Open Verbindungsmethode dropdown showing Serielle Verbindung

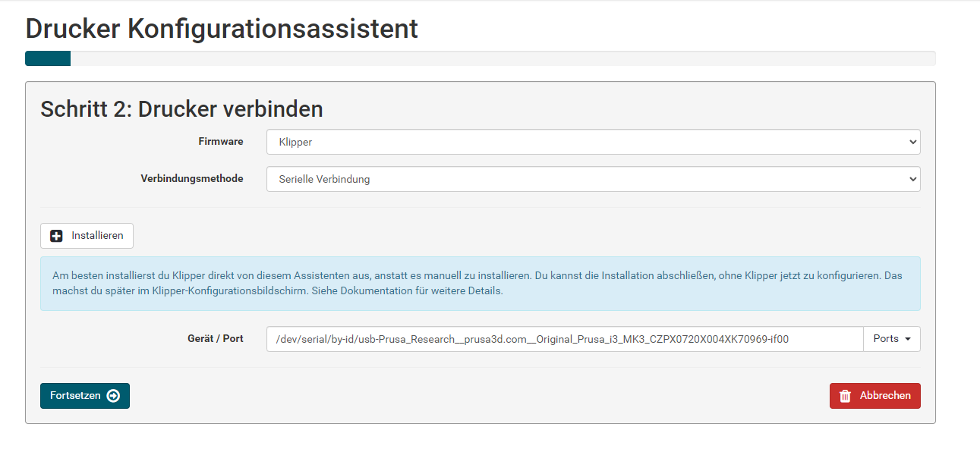tap(593, 179)
